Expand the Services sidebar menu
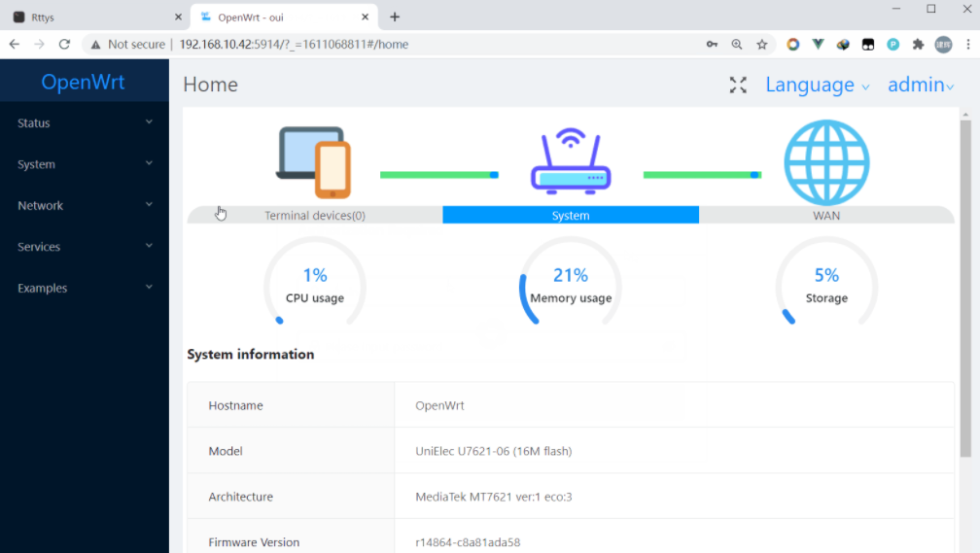The width and height of the screenshot is (980, 553). click(85, 247)
